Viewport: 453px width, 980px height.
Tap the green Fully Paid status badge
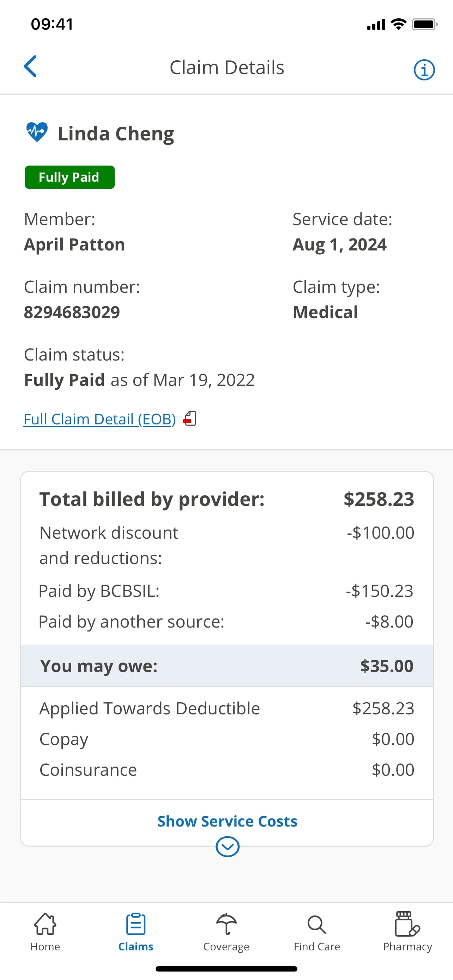click(x=69, y=177)
